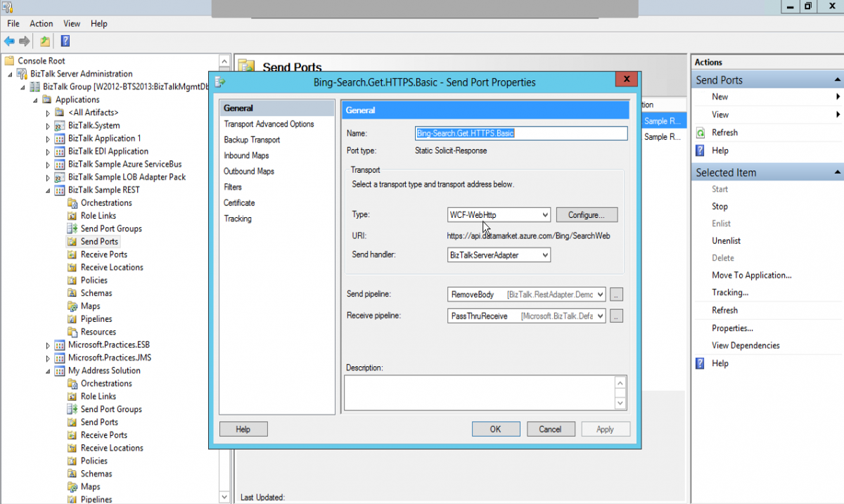This screenshot has width=844, height=504.
Task: Click the BizTalk Server Administration node icon
Action: (23, 74)
